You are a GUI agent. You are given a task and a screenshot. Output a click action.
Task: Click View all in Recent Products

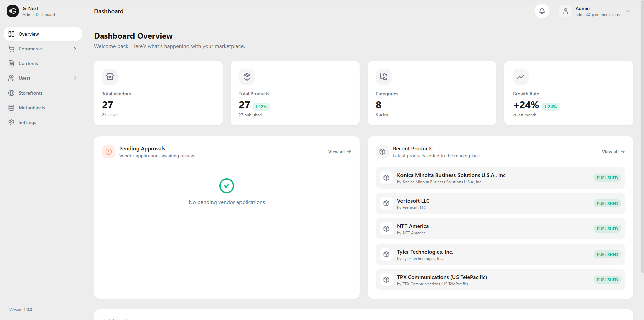point(613,152)
